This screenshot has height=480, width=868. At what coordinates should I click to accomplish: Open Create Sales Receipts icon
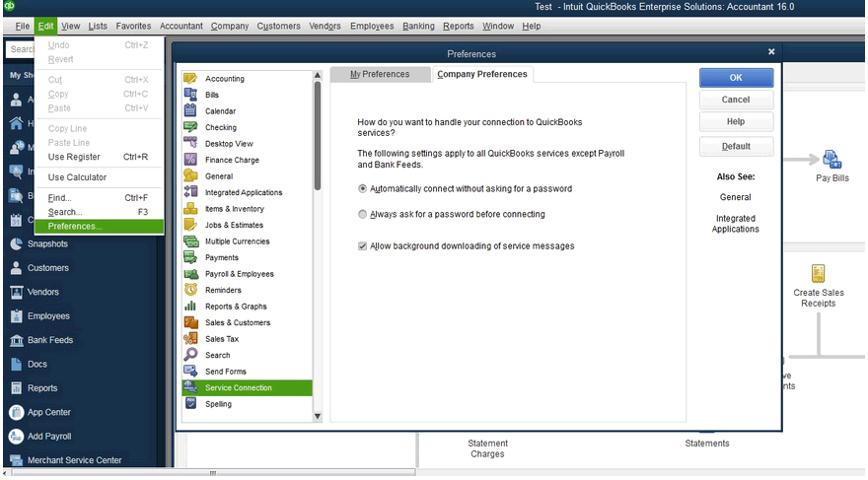(818, 273)
